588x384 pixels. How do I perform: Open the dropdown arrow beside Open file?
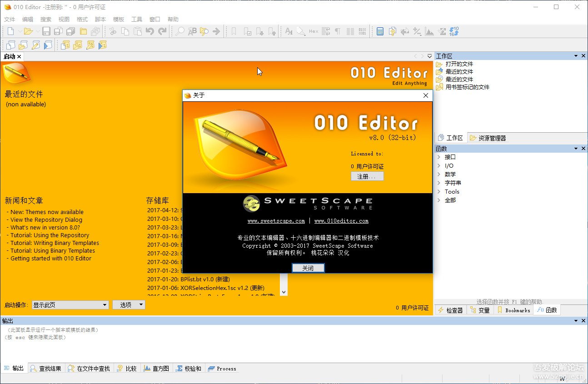tap(37, 31)
